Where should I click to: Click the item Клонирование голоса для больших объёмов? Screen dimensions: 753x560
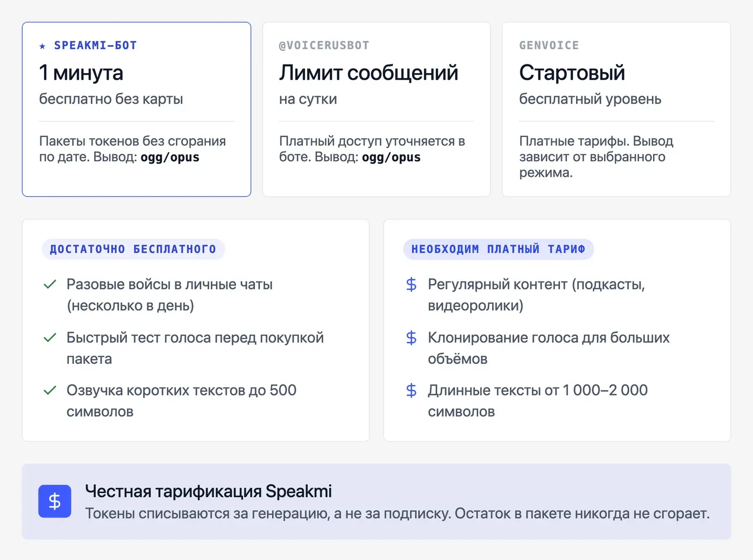click(x=549, y=348)
